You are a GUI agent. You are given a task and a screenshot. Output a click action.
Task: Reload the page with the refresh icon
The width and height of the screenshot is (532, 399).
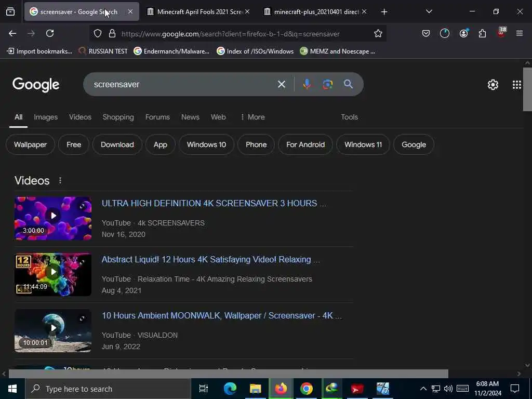click(x=50, y=33)
